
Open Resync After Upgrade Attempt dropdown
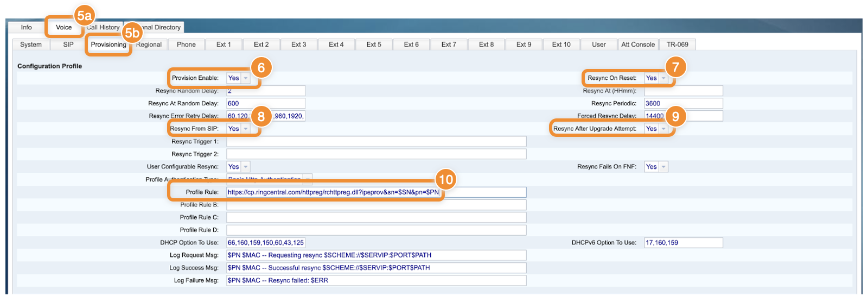656,129
